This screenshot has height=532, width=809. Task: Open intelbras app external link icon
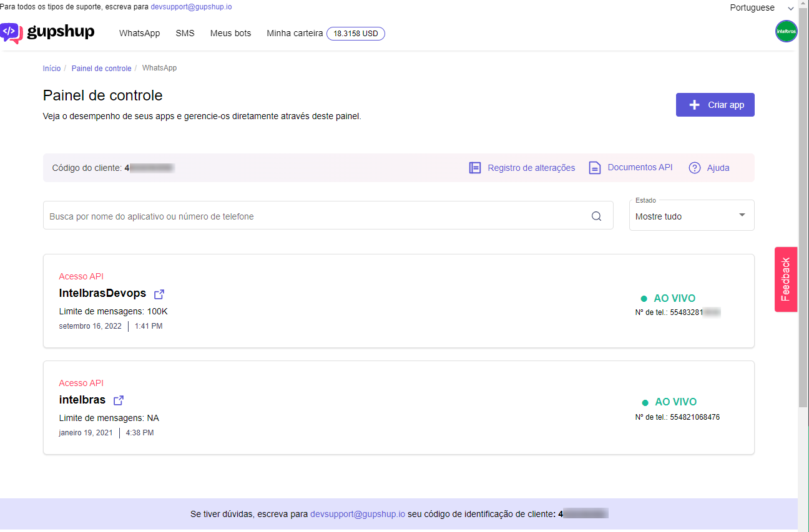[x=119, y=400]
